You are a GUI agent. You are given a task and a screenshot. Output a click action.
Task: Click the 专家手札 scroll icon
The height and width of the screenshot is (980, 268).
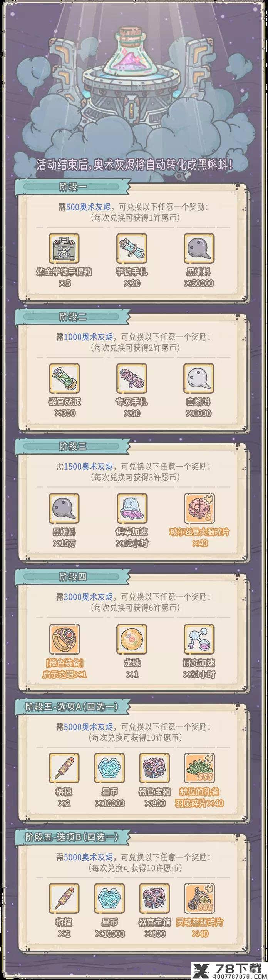click(x=132, y=378)
